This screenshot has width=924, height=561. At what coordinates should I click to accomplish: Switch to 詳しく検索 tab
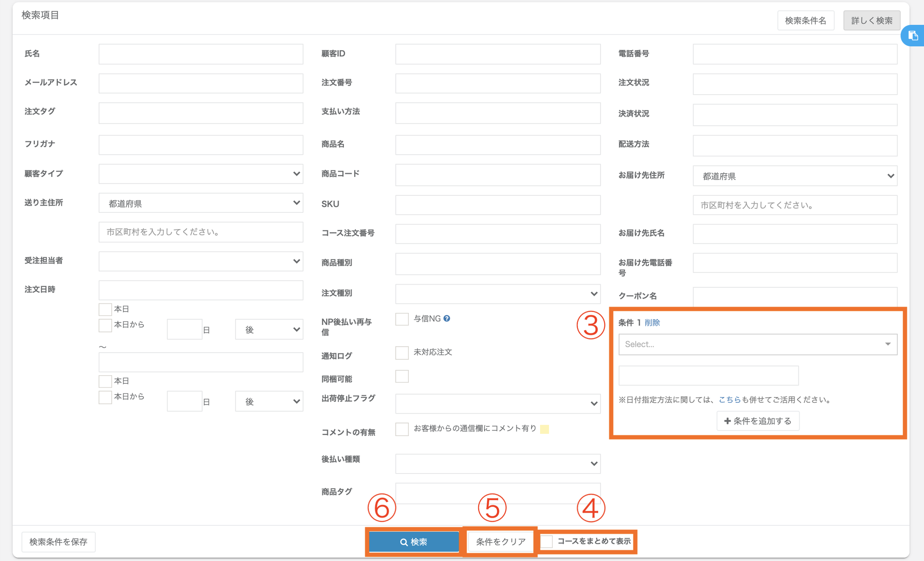pyautogui.click(x=871, y=21)
